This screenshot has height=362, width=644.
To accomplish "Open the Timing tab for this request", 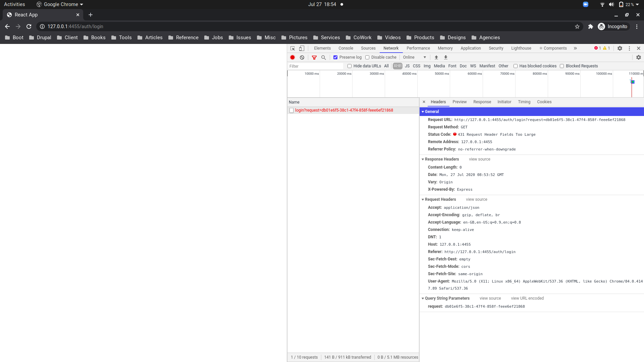I will tap(524, 102).
